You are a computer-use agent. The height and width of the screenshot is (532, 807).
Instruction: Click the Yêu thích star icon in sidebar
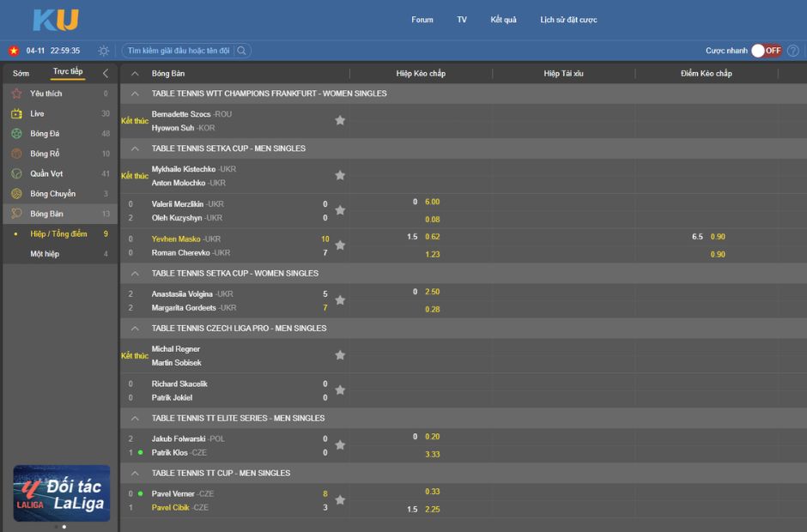tap(16, 94)
